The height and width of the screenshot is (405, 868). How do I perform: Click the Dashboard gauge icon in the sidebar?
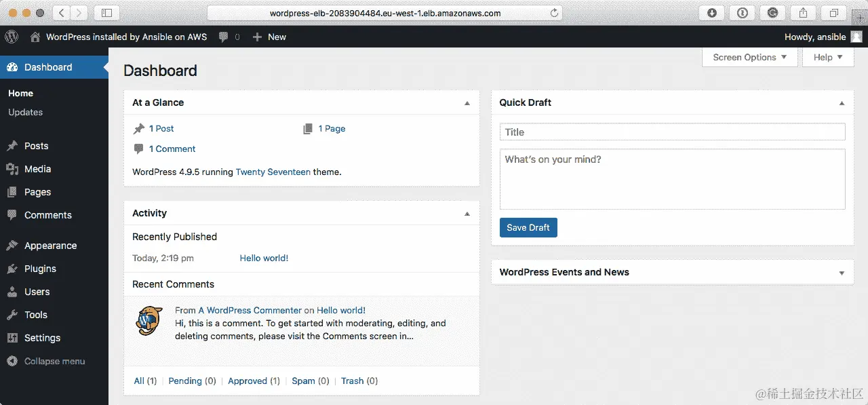(12, 67)
